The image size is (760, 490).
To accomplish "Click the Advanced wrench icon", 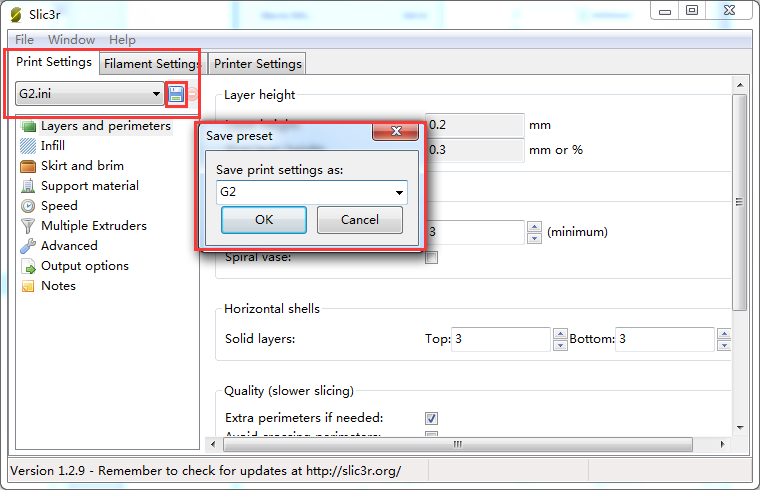I will point(28,246).
